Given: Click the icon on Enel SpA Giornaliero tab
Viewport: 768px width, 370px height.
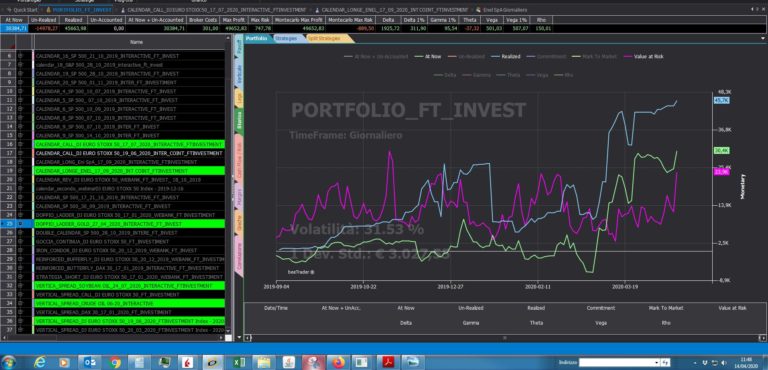Looking at the screenshot, I should tap(478, 10).
